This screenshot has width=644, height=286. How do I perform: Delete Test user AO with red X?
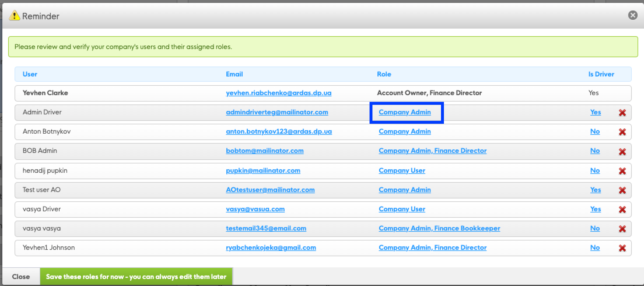coord(622,190)
